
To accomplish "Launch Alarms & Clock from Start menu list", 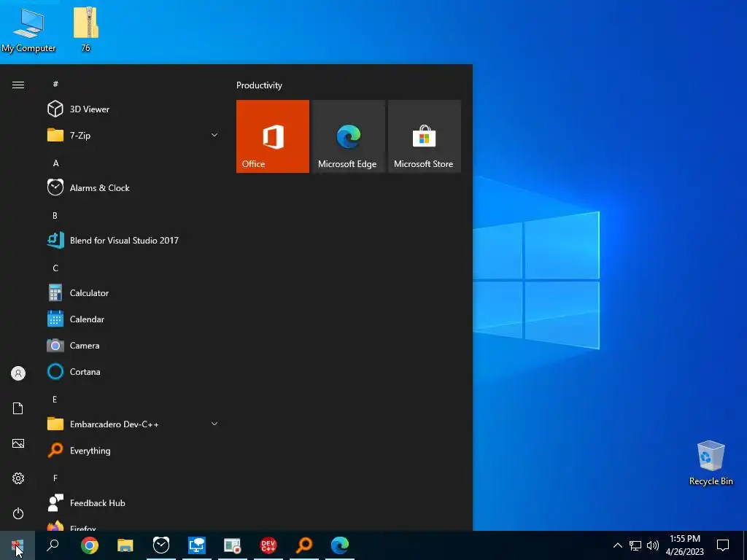I will [133, 187].
